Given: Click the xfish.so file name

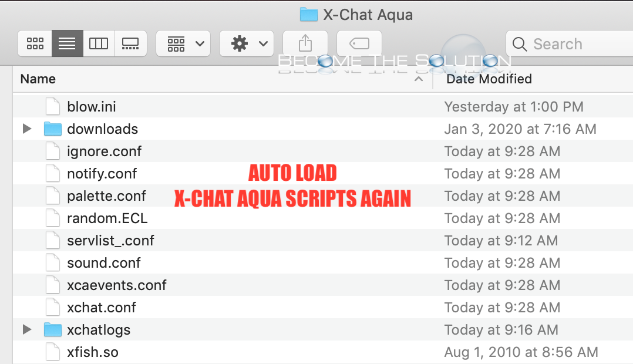Looking at the screenshot, I should tap(93, 352).
